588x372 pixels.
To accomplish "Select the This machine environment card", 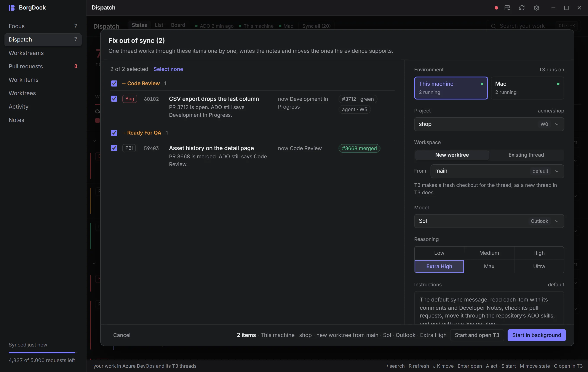I will coord(451,88).
